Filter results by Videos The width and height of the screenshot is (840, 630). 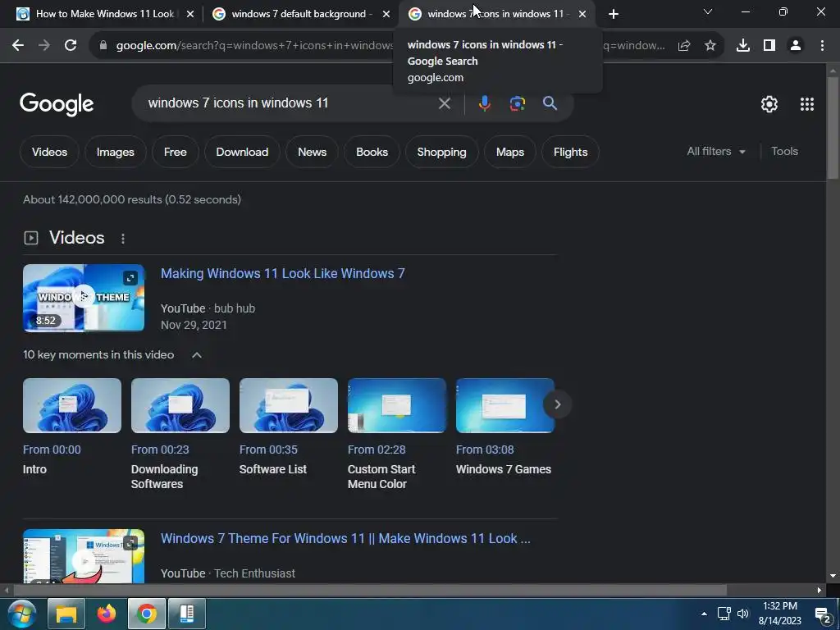tap(49, 152)
